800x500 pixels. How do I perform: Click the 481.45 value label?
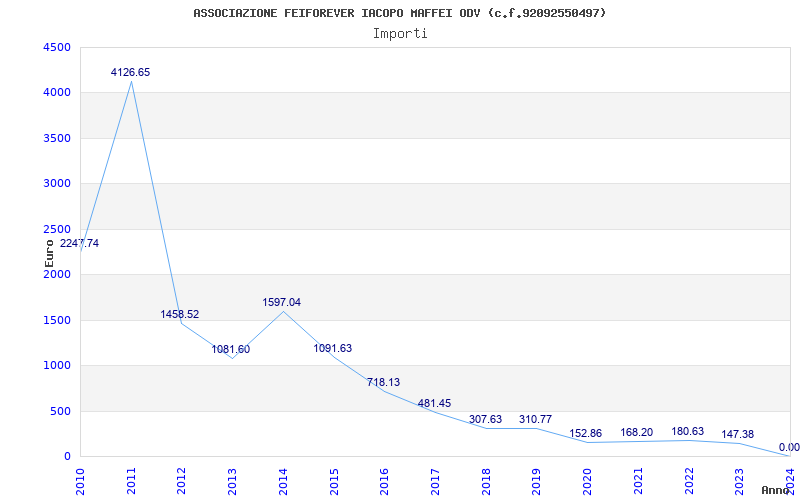coord(434,404)
